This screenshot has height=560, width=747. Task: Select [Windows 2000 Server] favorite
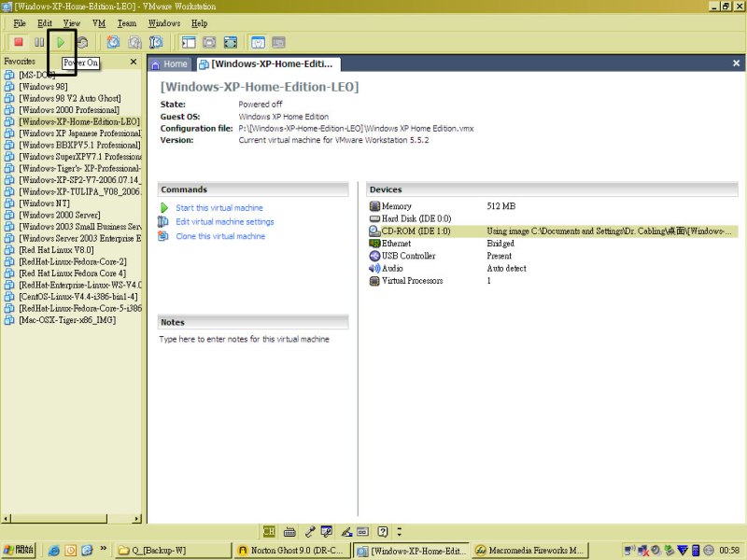click(60, 216)
